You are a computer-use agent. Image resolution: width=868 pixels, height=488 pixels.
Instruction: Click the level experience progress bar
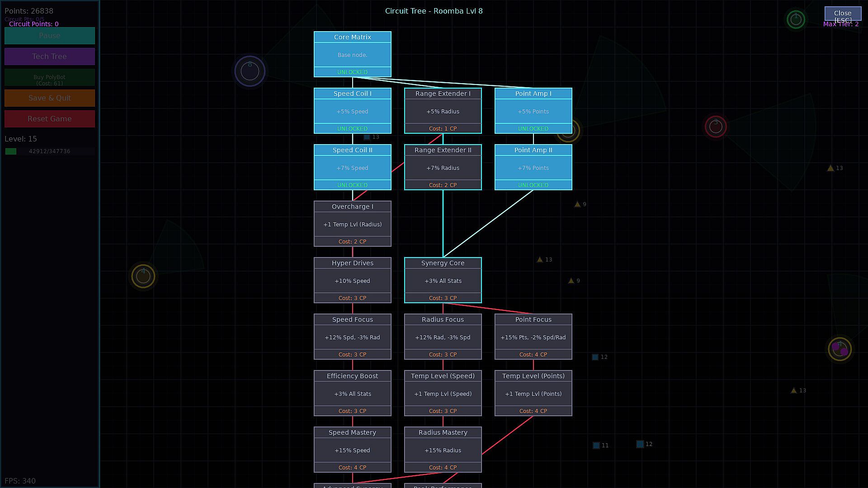(50, 151)
